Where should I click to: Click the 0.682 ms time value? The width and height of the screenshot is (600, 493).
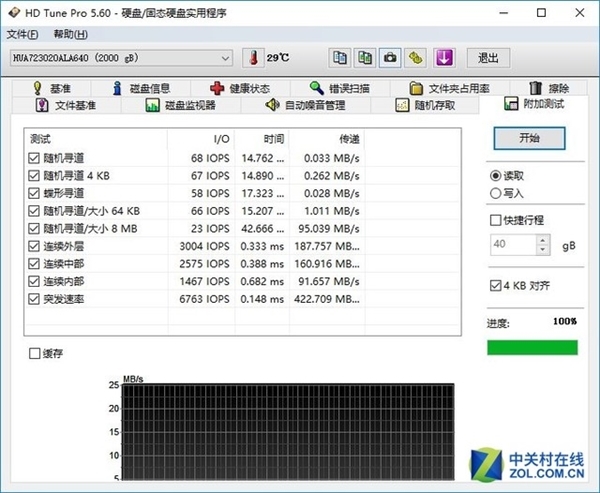pos(262,281)
